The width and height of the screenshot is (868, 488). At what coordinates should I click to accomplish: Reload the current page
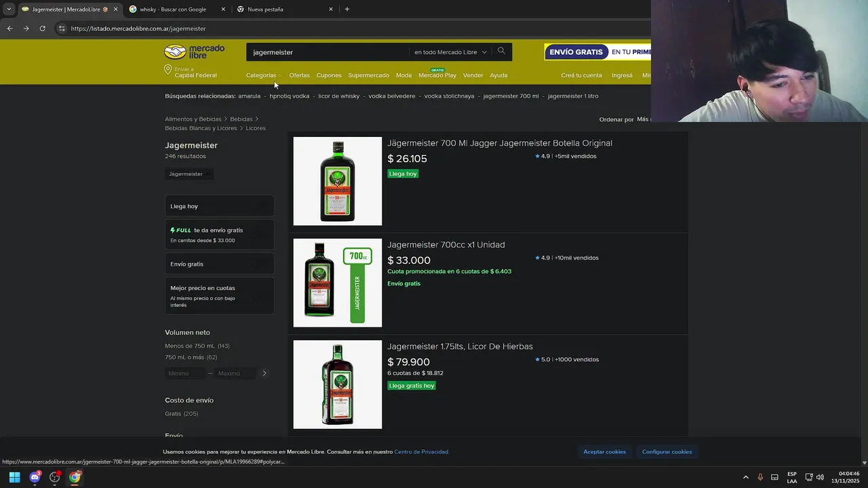click(42, 28)
